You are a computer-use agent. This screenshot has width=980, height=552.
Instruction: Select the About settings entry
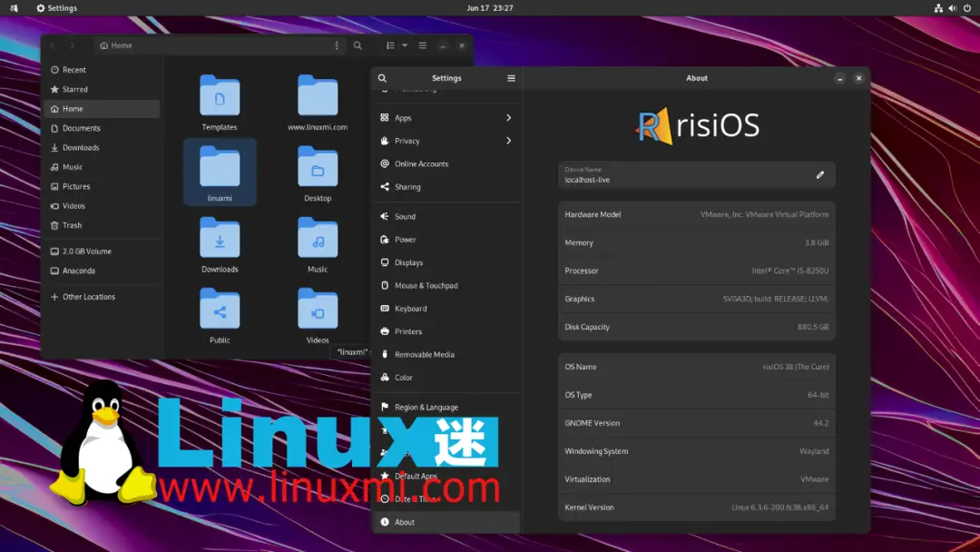point(446,522)
